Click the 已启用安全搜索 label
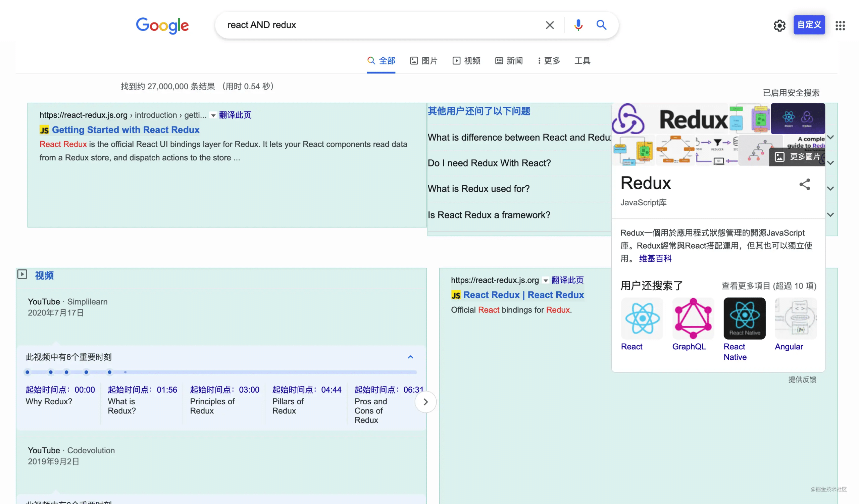 tap(791, 93)
